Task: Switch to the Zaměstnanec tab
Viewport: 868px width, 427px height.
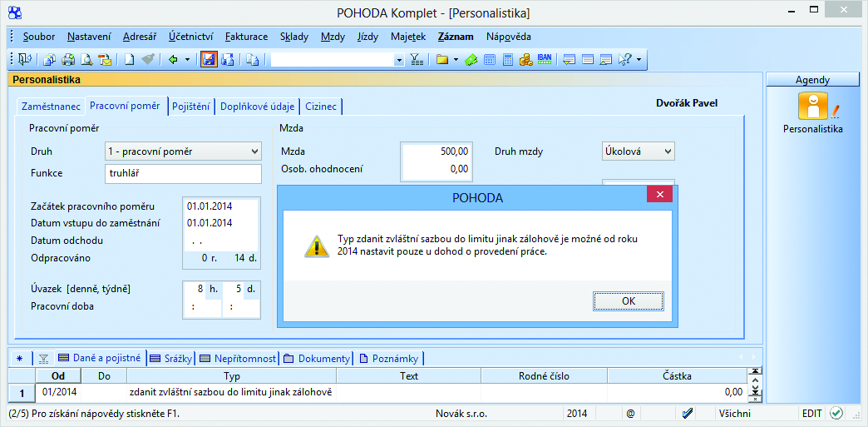Action: [x=51, y=107]
